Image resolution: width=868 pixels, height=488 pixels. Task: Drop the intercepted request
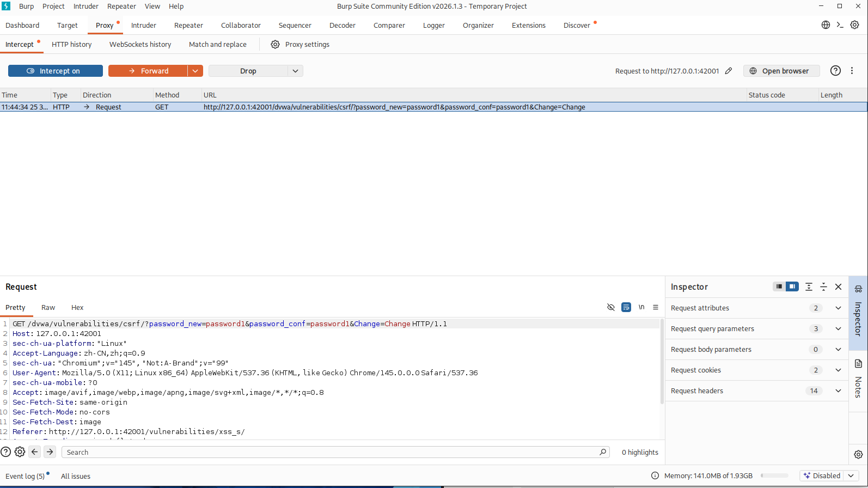coord(248,71)
